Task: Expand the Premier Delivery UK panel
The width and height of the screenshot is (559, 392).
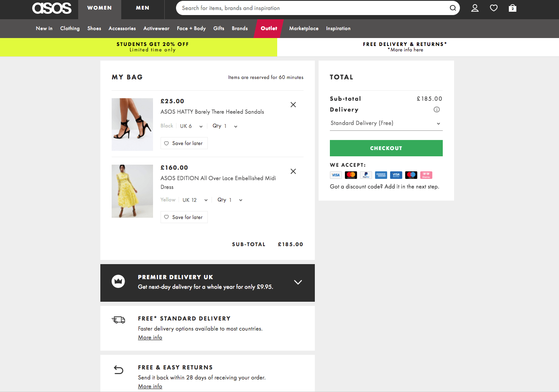Action: click(298, 282)
